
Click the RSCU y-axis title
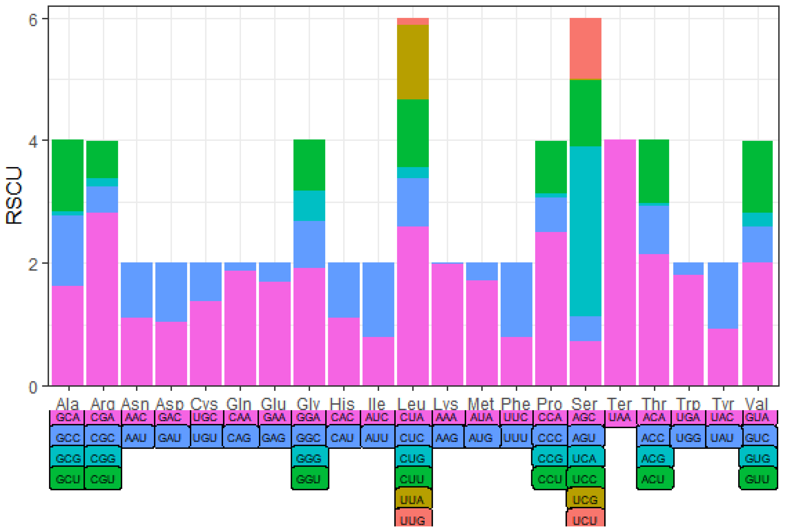click(x=14, y=195)
